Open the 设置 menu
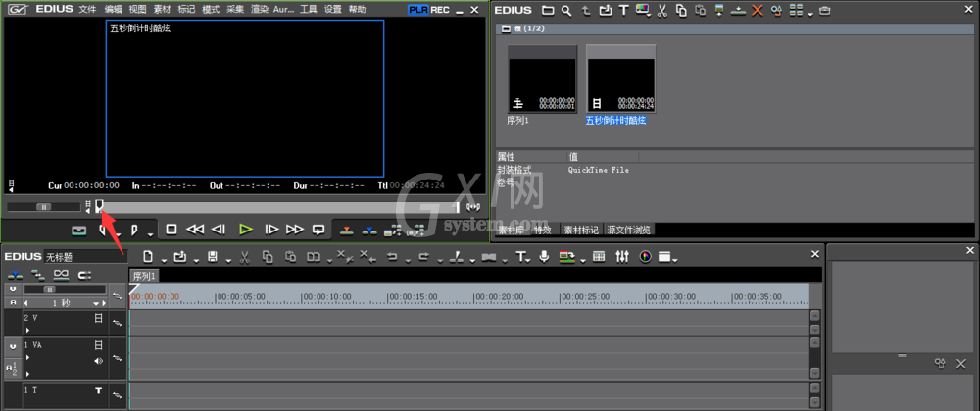 point(333,10)
